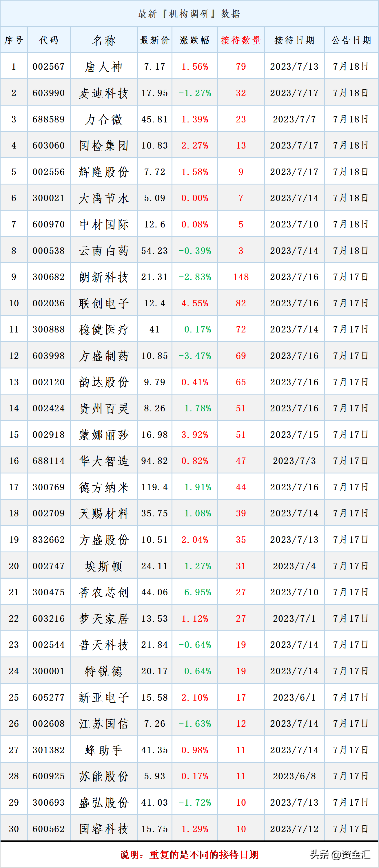Click the 序号 column header
This screenshot has height=868, width=379.
click(14, 40)
